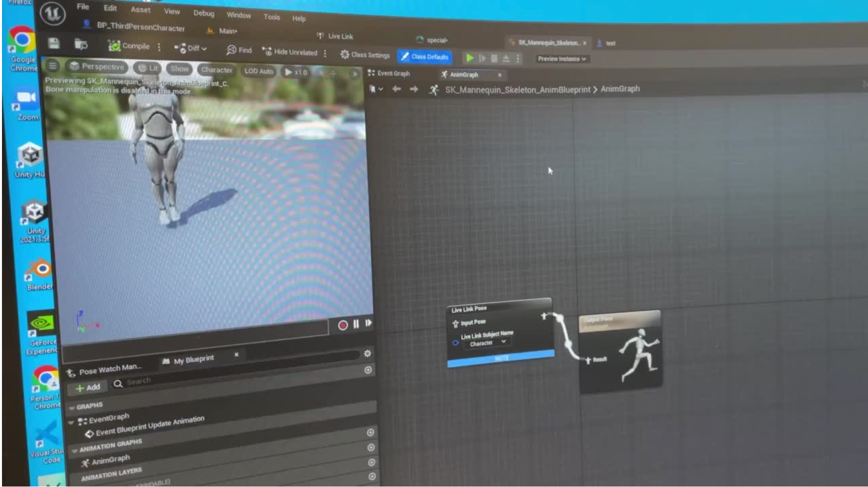Open the Preview Instance dropdown
The image size is (868, 487).
(x=562, y=59)
